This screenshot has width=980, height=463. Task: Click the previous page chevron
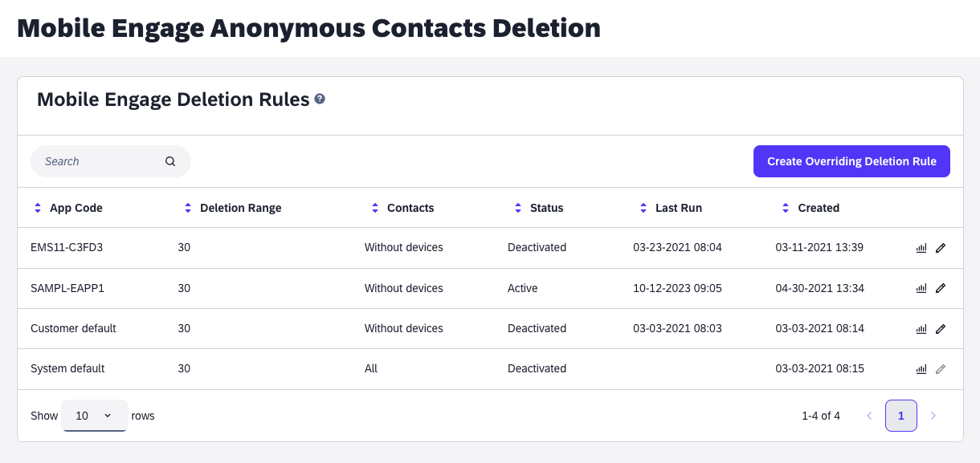(x=869, y=416)
